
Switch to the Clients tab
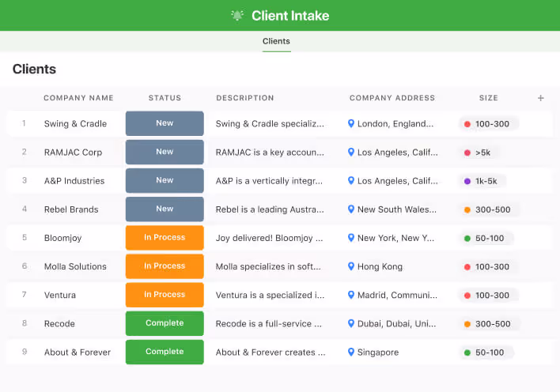tap(276, 41)
